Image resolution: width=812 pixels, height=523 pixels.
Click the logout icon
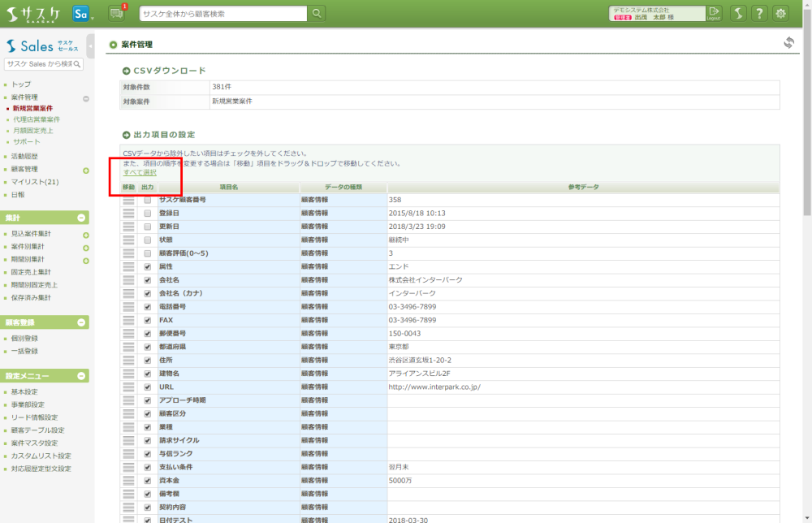pos(714,13)
